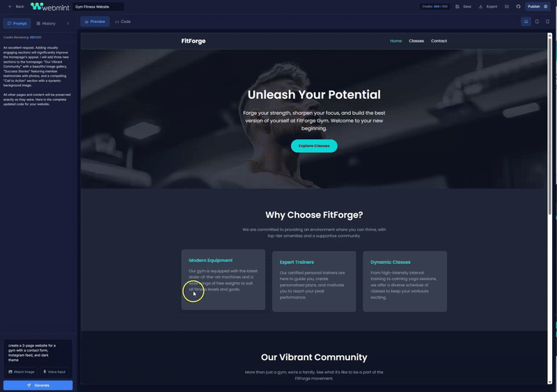Switch to mobile phone preview icon
This screenshot has height=392, width=557.
click(x=547, y=22)
